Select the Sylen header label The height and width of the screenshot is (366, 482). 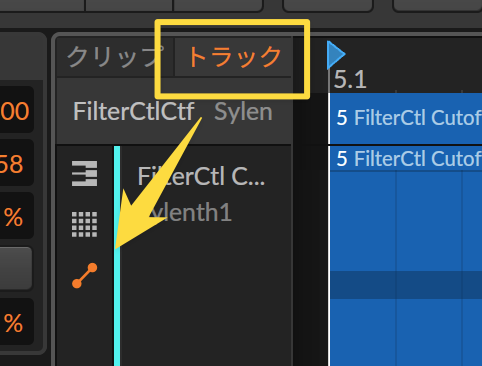[x=243, y=112]
